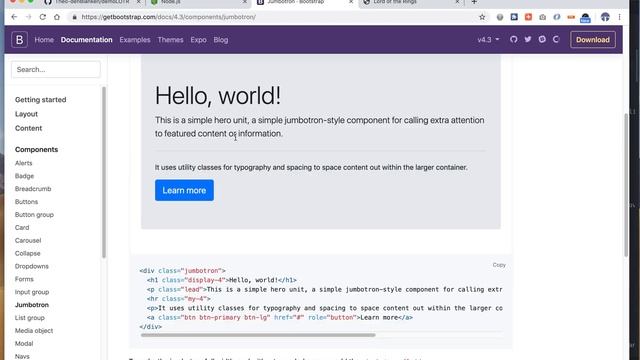Close the Lord of the Rings tab
The width and height of the screenshot is (640, 360).
(x=457, y=2)
